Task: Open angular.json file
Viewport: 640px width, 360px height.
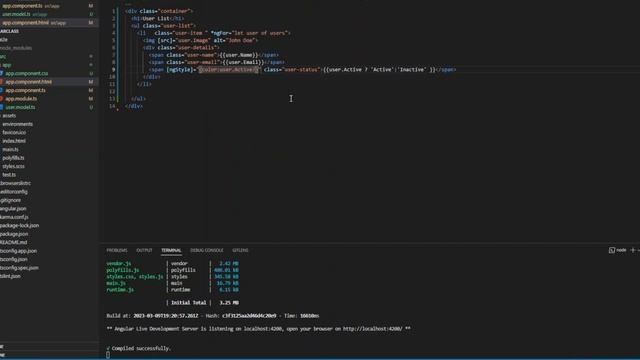Action: [13, 209]
